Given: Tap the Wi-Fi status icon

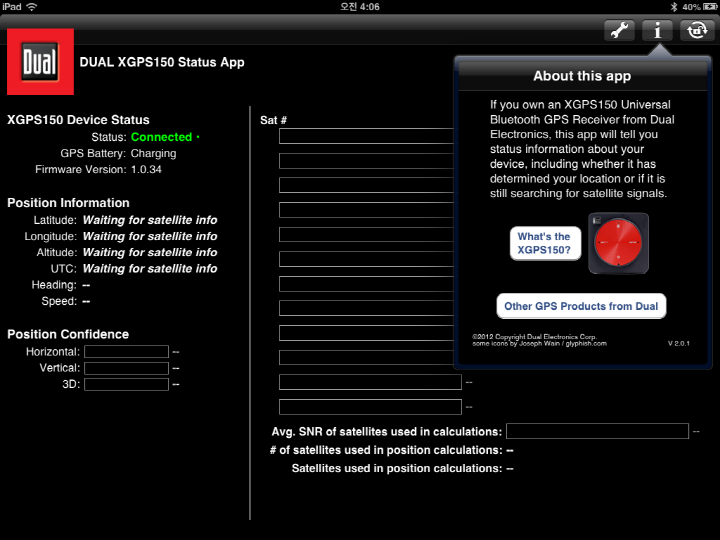Looking at the screenshot, I should [32, 6].
